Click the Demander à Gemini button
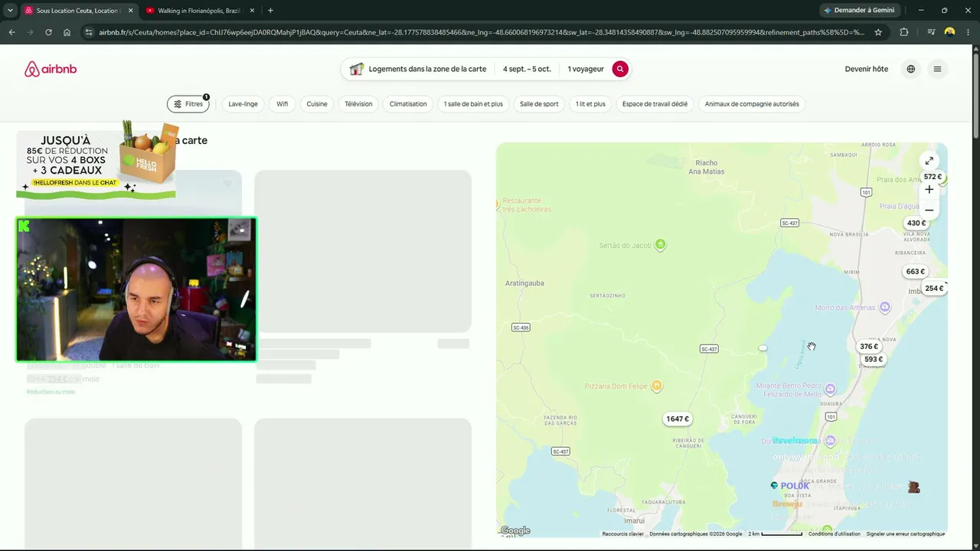Viewport: 980px width, 551px height. coord(859,11)
